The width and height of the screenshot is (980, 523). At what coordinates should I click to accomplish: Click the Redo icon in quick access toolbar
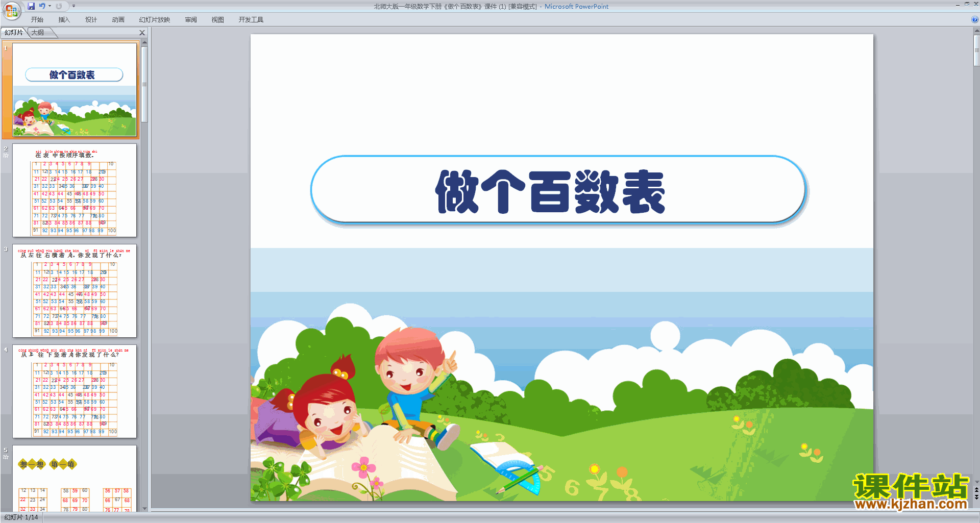point(59,6)
